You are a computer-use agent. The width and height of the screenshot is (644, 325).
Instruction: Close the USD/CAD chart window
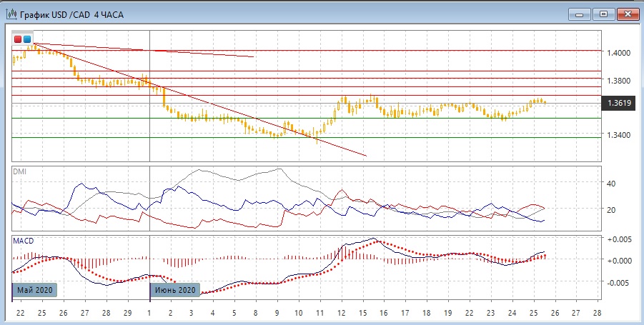(x=625, y=14)
